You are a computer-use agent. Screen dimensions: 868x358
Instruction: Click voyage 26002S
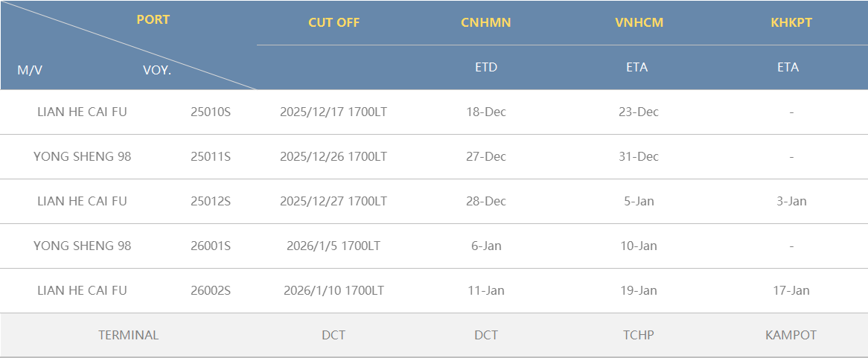pyautogui.click(x=211, y=291)
